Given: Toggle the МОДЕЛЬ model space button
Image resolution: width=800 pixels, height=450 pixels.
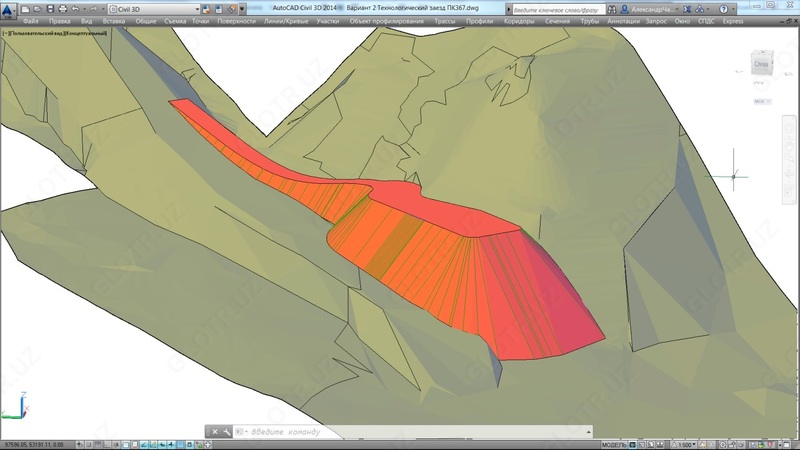Looking at the screenshot, I should (x=616, y=443).
